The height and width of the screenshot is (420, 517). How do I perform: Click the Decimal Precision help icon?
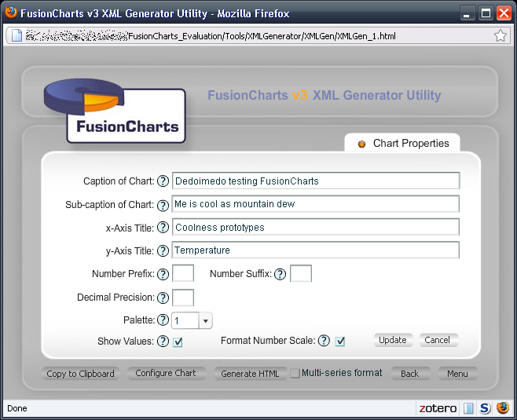tap(163, 298)
